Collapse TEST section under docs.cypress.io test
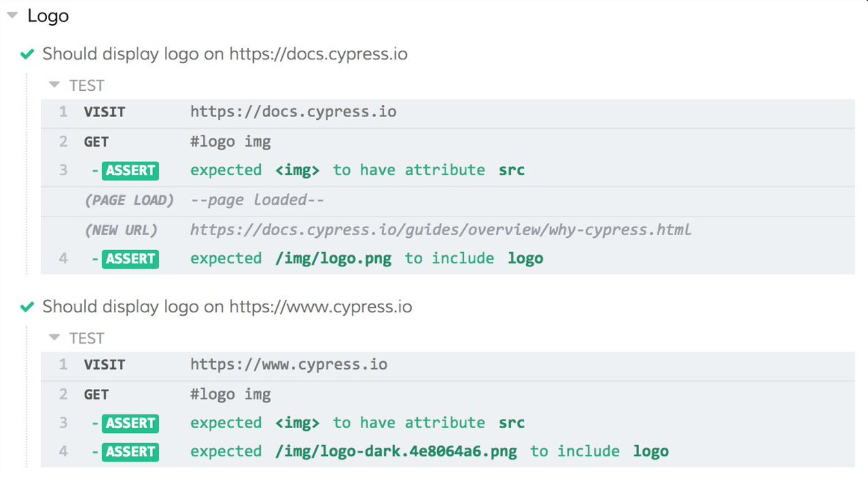 (x=54, y=85)
